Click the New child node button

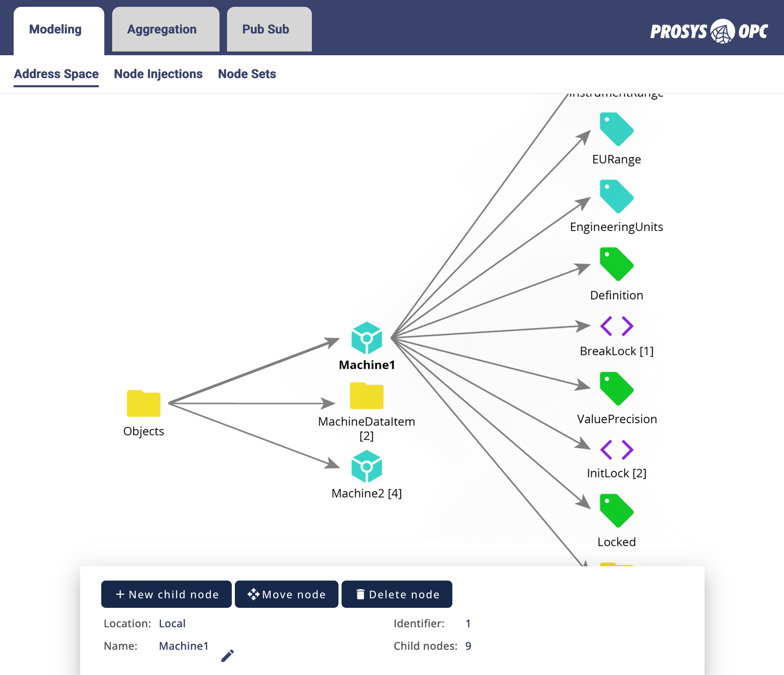(166, 594)
